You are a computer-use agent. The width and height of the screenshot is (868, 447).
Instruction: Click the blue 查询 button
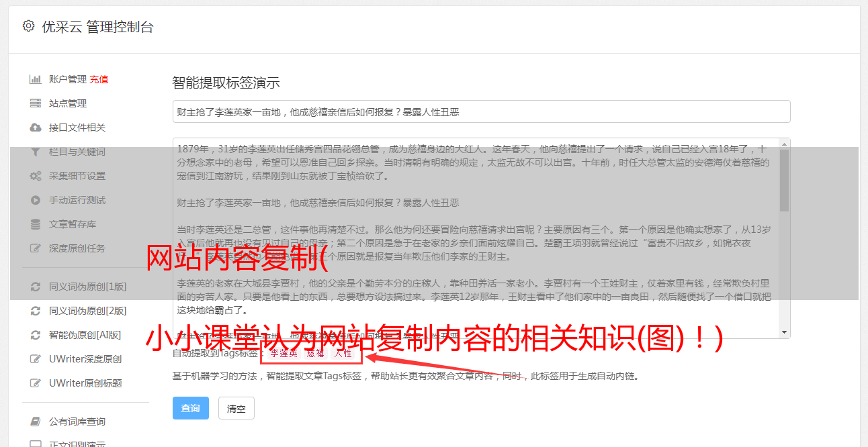tap(190, 408)
